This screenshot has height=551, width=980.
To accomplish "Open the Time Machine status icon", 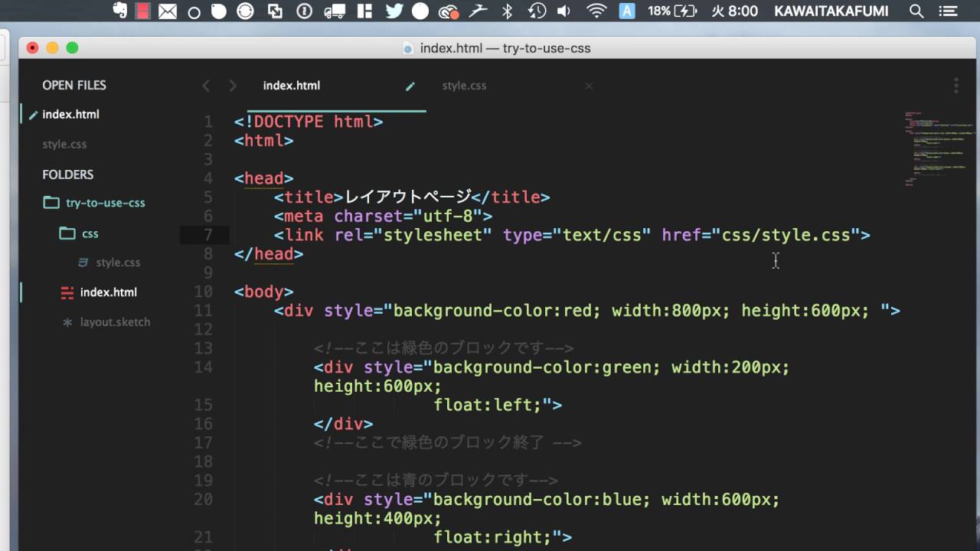I will coord(537,11).
